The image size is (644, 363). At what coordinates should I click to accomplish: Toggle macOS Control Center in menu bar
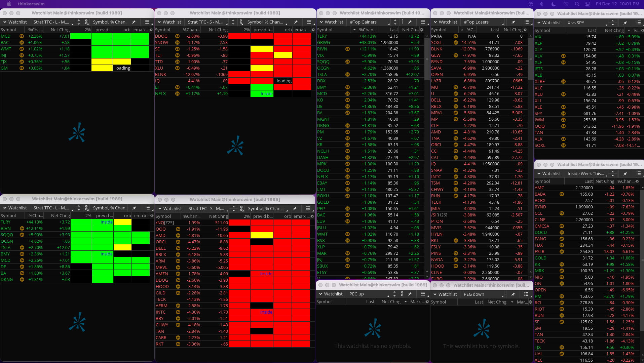click(588, 4)
